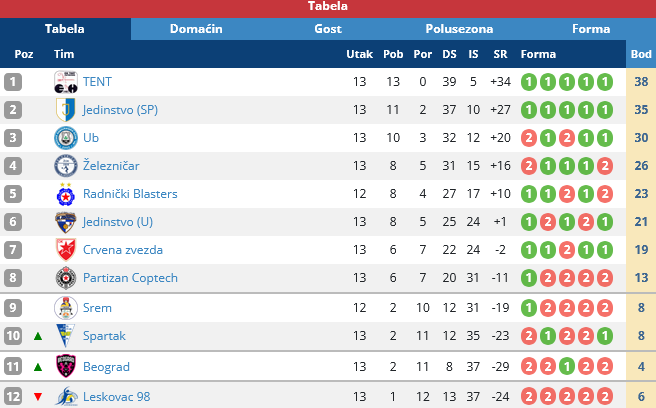Select the Polusezona tab
This screenshot has height=408, width=656.
[459, 29]
